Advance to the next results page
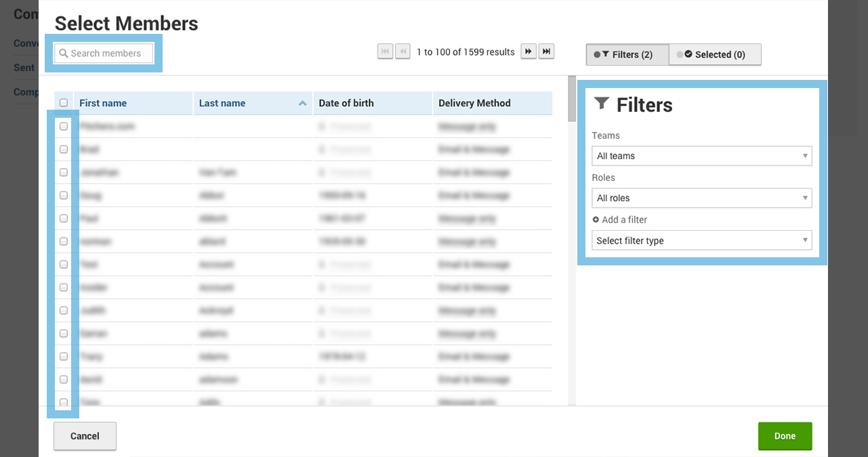The width and height of the screenshot is (868, 457). [529, 51]
